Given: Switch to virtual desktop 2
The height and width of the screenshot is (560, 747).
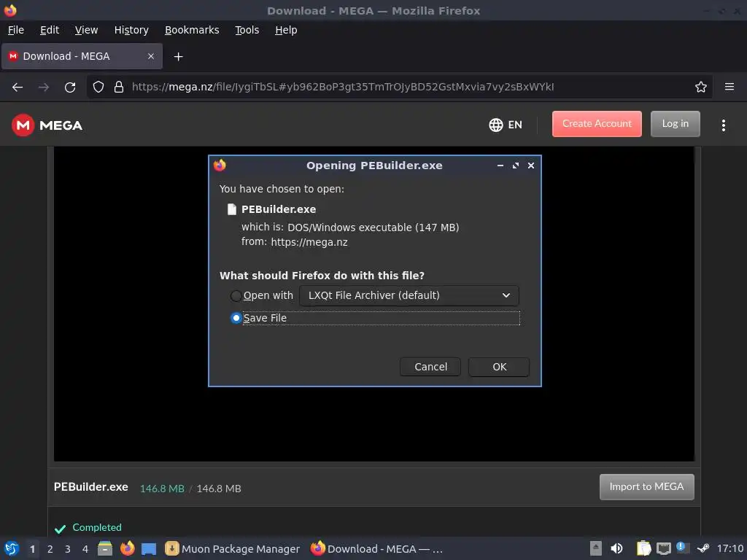Looking at the screenshot, I should (50, 549).
